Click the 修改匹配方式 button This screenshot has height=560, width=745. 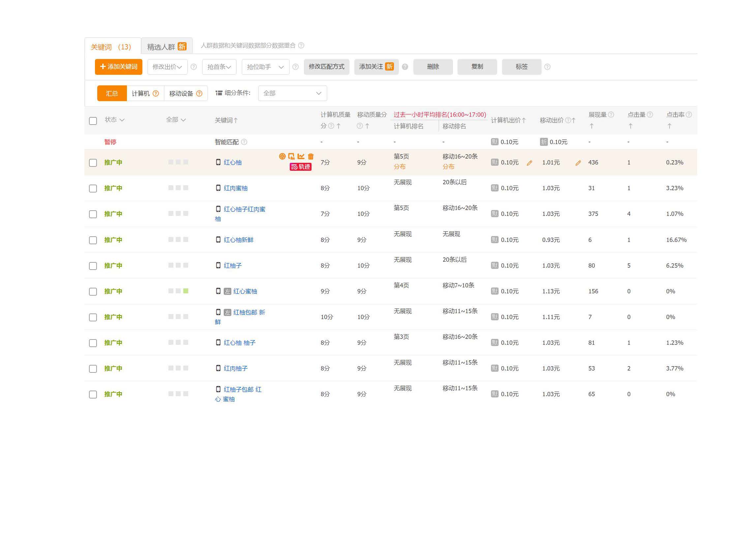[x=326, y=67]
